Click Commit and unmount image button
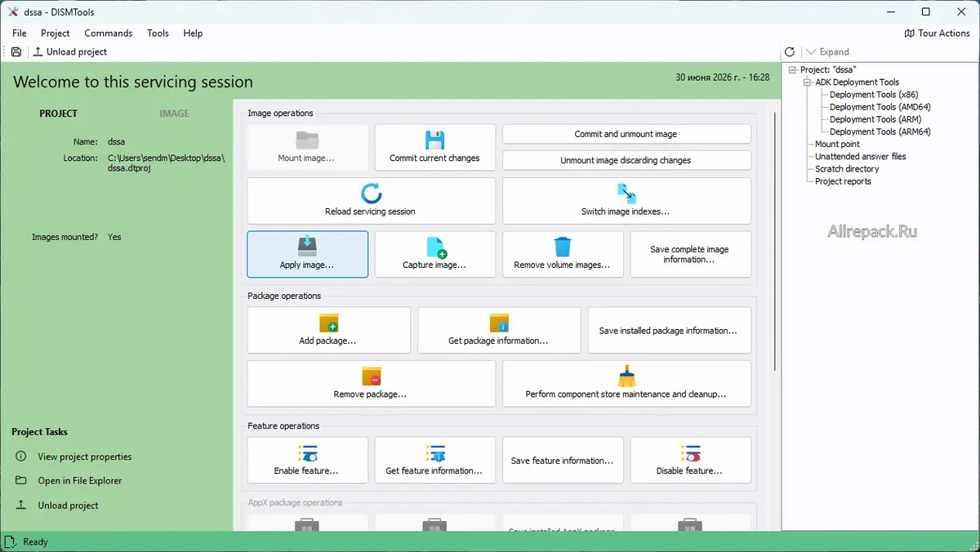The image size is (980, 552). [x=626, y=134]
